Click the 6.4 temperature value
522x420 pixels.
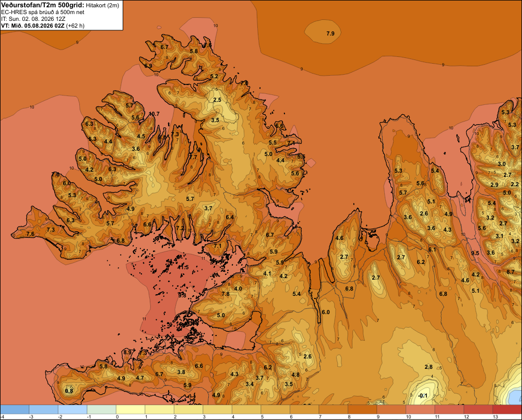pyautogui.click(x=230, y=218)
